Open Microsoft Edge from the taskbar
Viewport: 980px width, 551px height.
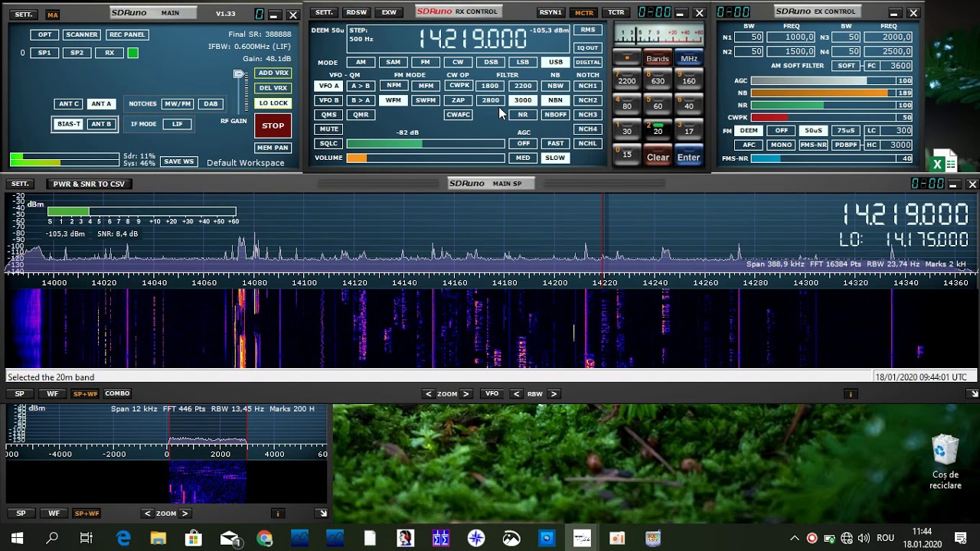point(123,538)
